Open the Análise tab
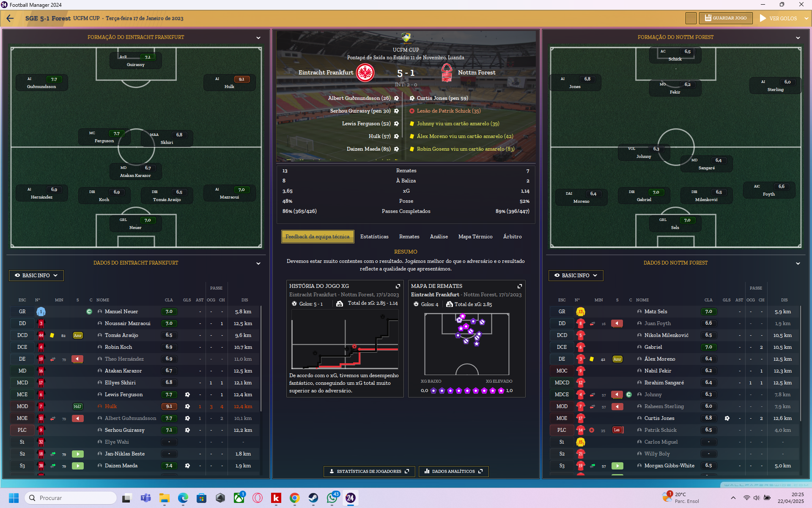Viewport: 812px width, 508px height. 439,237
